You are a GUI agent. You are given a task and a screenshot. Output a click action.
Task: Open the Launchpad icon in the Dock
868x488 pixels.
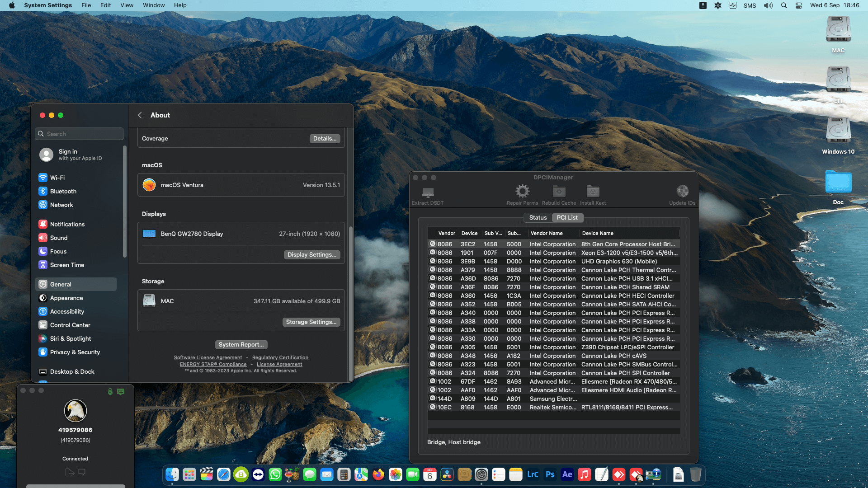click(x=189, y=474)
